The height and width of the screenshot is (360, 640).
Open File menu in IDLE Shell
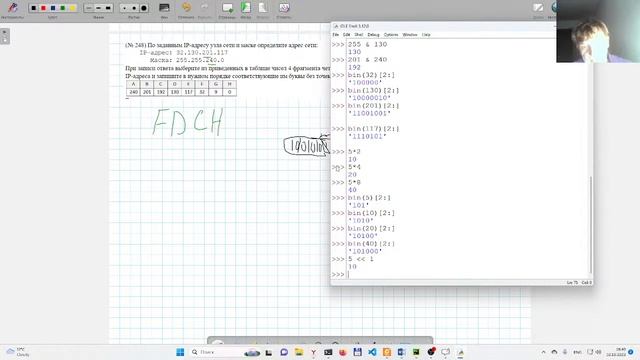tap(336, 35)
